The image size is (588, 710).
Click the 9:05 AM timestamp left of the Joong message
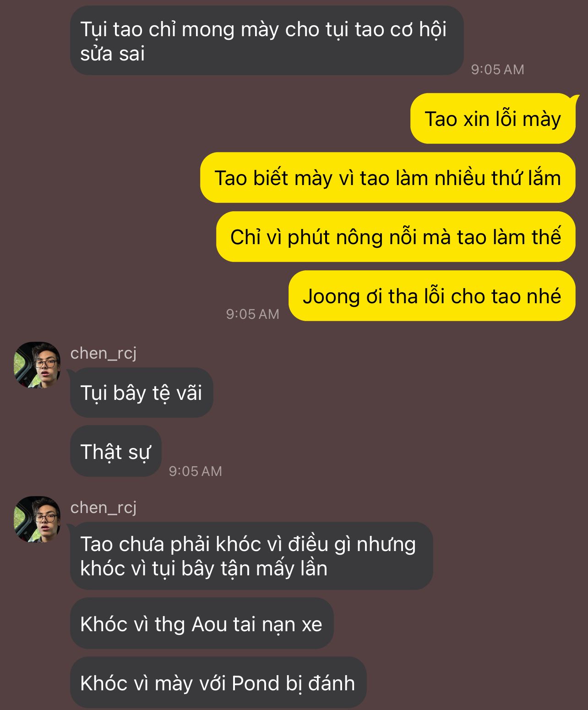[252, 314]
